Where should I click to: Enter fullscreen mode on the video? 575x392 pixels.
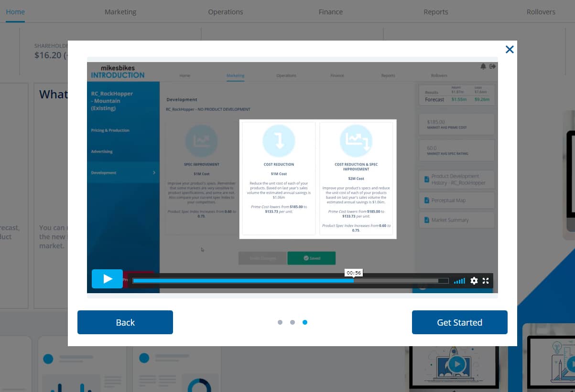486,281
